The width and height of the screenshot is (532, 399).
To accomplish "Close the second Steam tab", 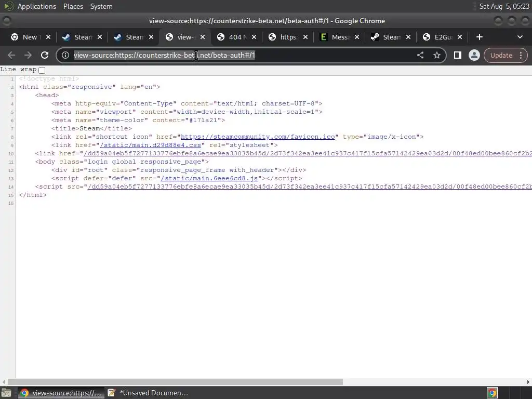I will tap(151, 37).
